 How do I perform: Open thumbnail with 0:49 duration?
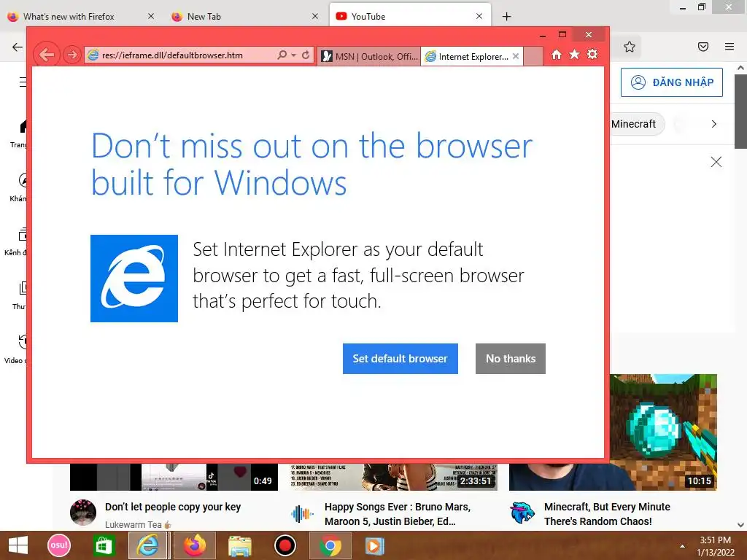174,477
